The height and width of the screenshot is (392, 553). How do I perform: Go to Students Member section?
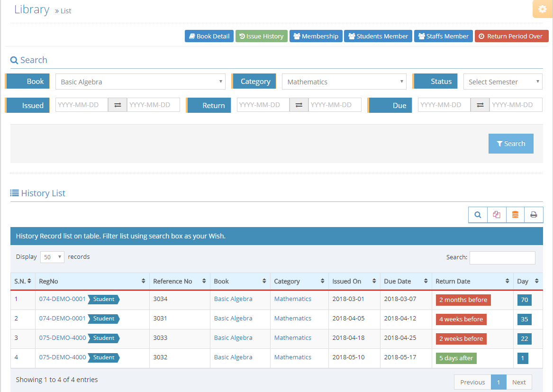pyautogui.click(x=378, y=36)
